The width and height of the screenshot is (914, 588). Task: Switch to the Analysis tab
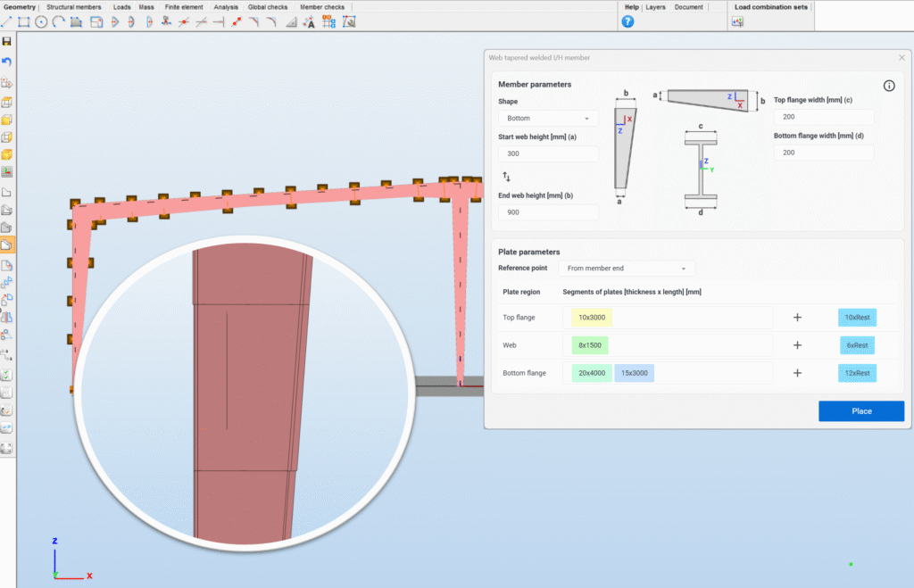tap(226, 6)
